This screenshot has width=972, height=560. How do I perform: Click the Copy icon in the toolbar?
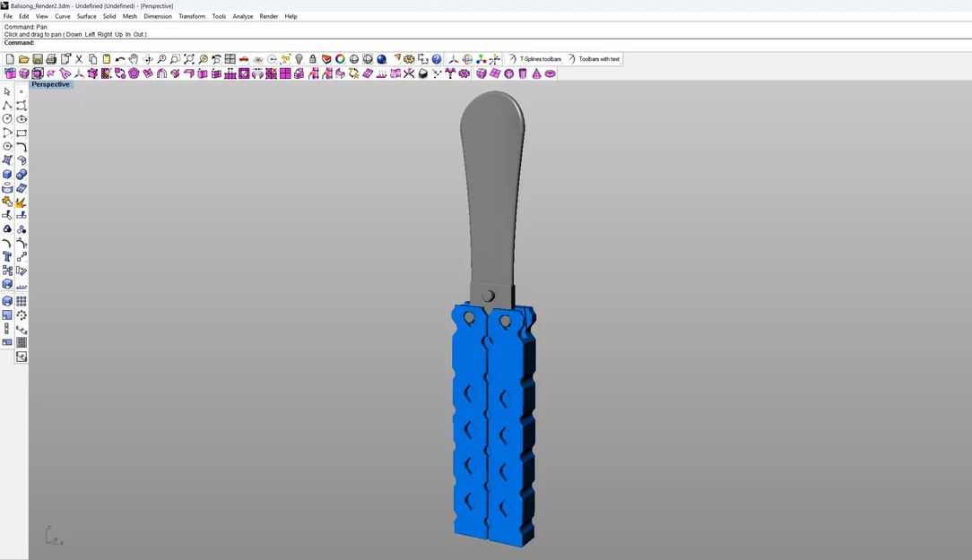pos(92,59)
